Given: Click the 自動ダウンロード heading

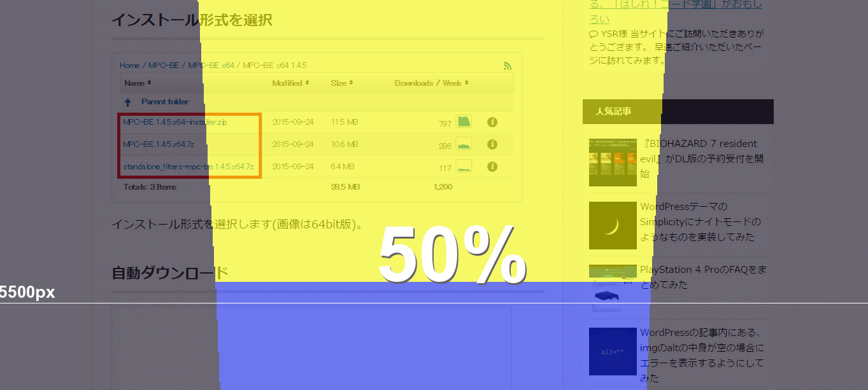Looking at the screenshot, I should pos(169,274).
